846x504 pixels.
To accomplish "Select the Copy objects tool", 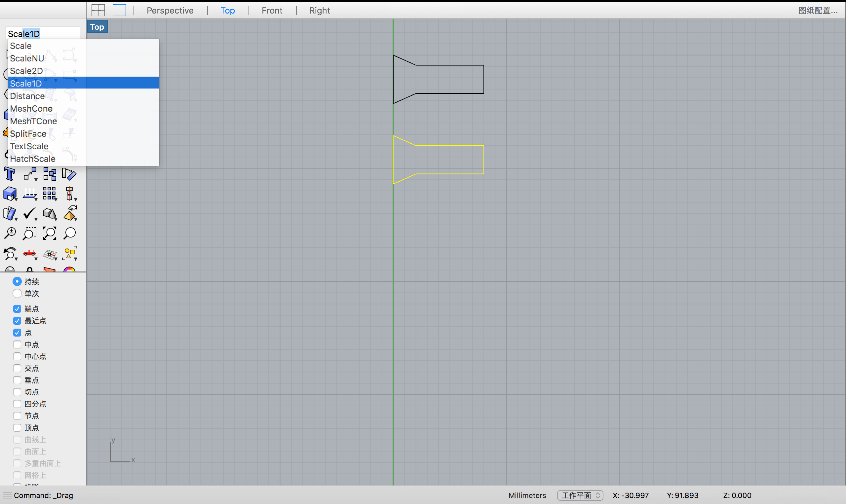I will [x=50, y=174].
